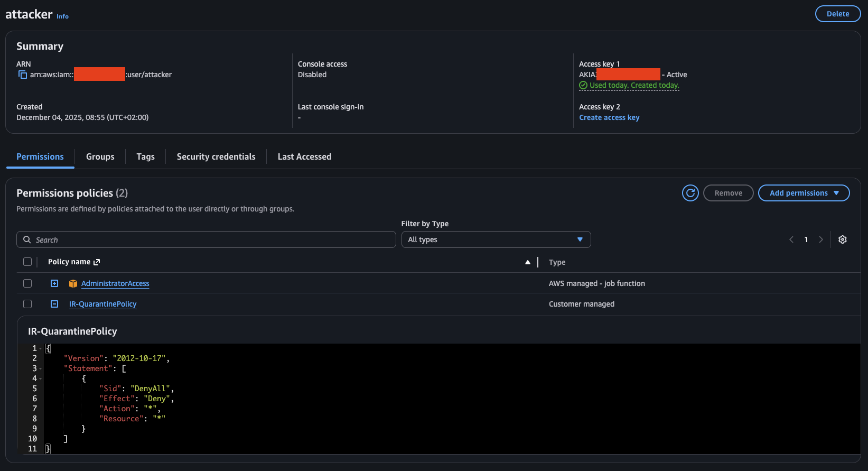Click the sort ascending arrow on Policy name
This screenshot has height=471, width=868.
pyautogui.click(x=527, y=262)
